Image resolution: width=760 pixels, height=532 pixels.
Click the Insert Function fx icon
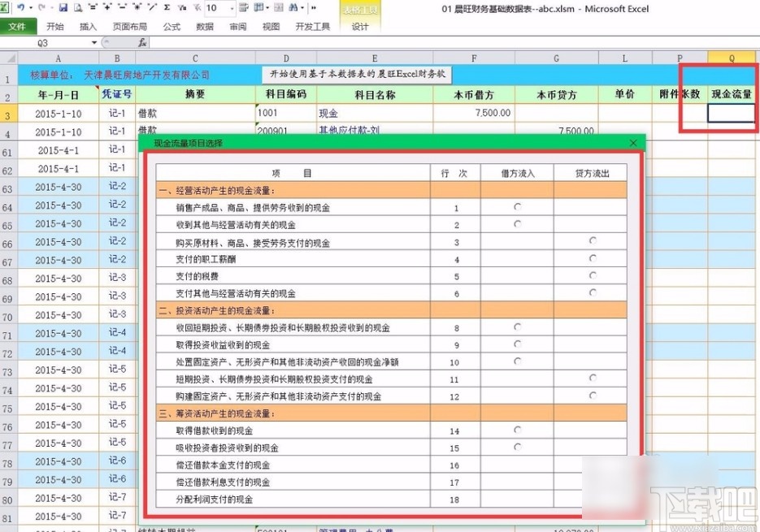pos(140,41)
